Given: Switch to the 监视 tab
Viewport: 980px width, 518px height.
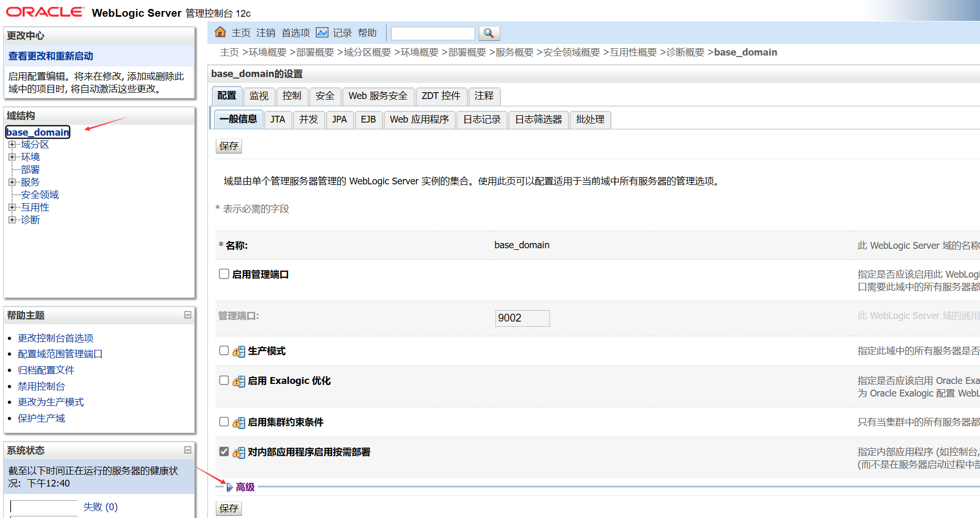Looking at the screenshot, I should [x=259, y=96].
